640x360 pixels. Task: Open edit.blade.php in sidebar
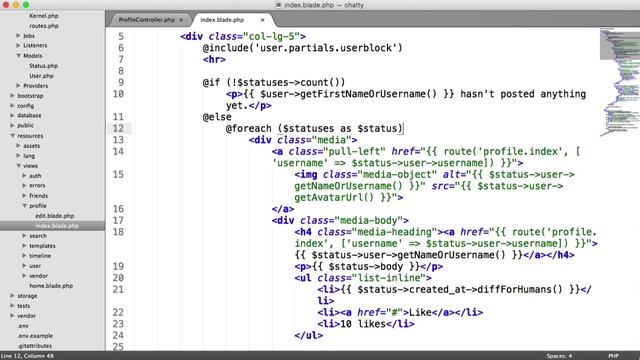(x=55, y=216)
